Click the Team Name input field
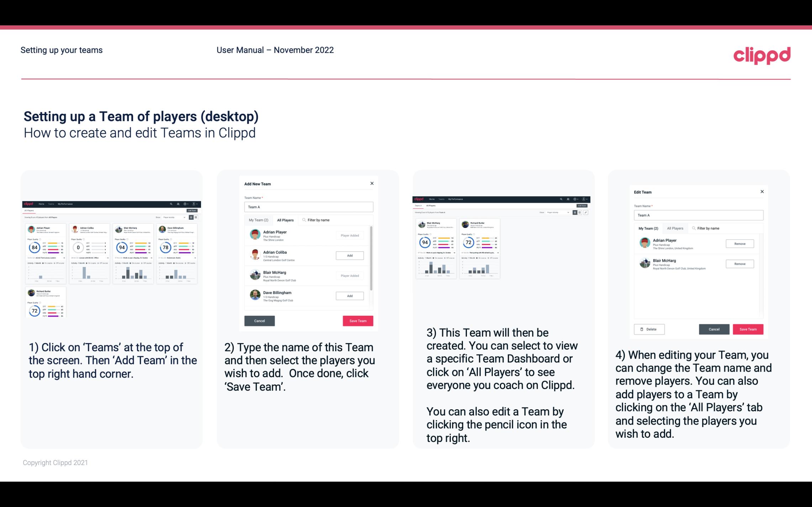 tap(309, 206)
